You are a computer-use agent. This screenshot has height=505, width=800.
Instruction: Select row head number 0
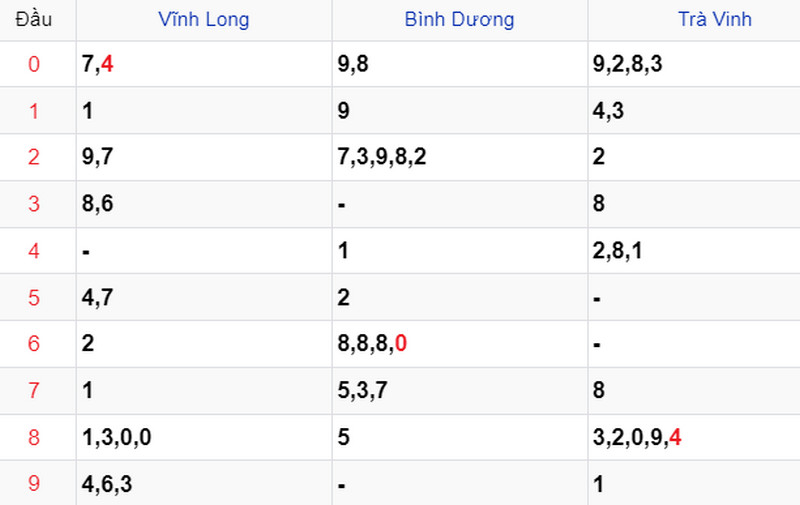(34, 64)
